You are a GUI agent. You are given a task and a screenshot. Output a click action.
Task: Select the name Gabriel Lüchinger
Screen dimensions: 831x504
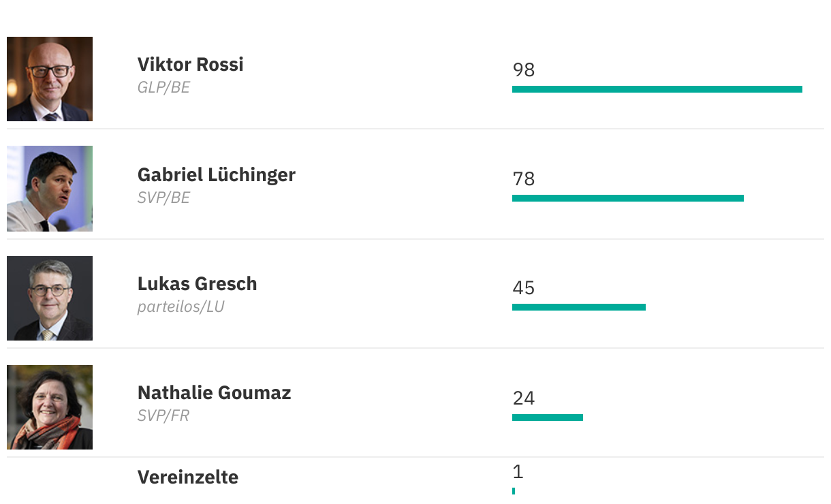coord(216,175)
